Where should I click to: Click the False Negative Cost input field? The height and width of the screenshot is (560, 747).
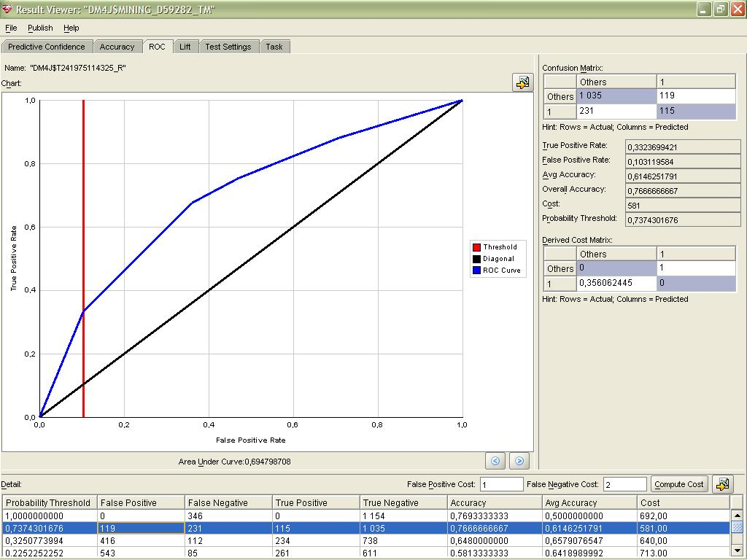pyautogui.click(x=624, y=484)
